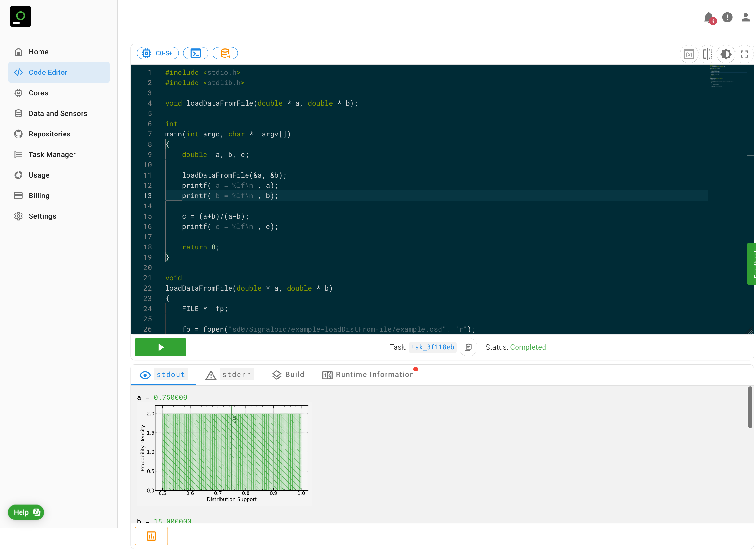Enter fullscreen editor mode
Screen dimensions: 756x558
[x=744, y=54]
